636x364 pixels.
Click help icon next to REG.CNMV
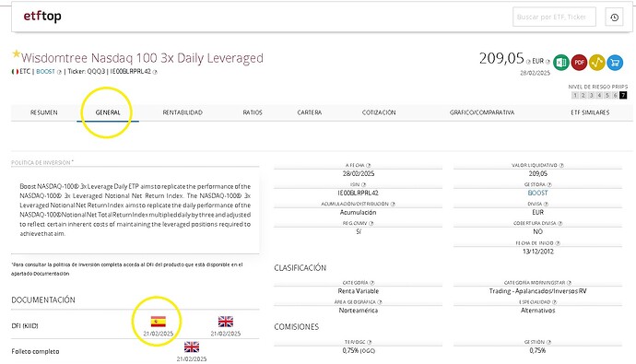371,223
